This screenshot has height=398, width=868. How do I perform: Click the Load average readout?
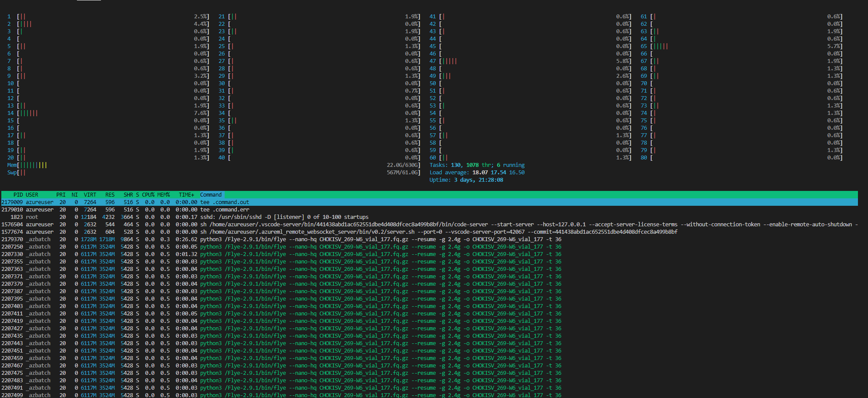point(476,172)
